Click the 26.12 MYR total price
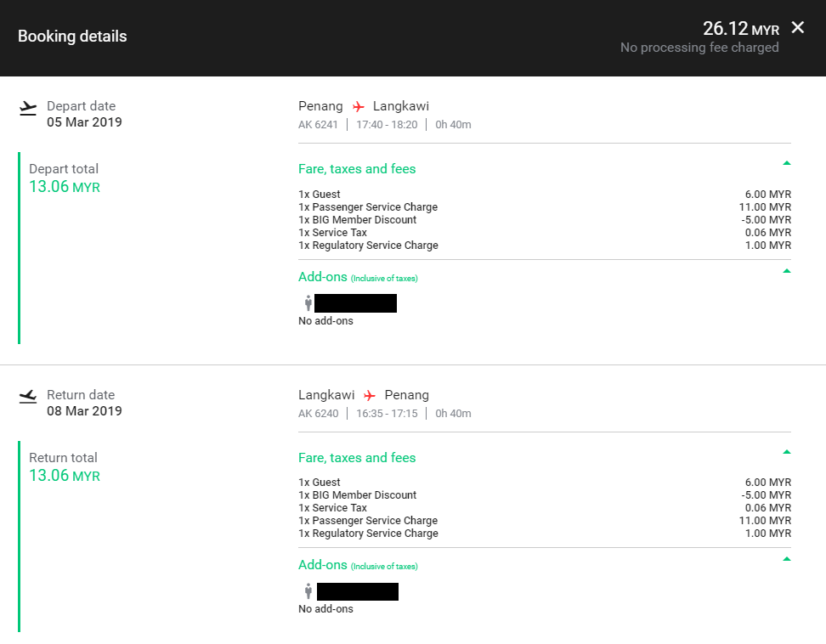826x644 pixels. click(740, 29)
